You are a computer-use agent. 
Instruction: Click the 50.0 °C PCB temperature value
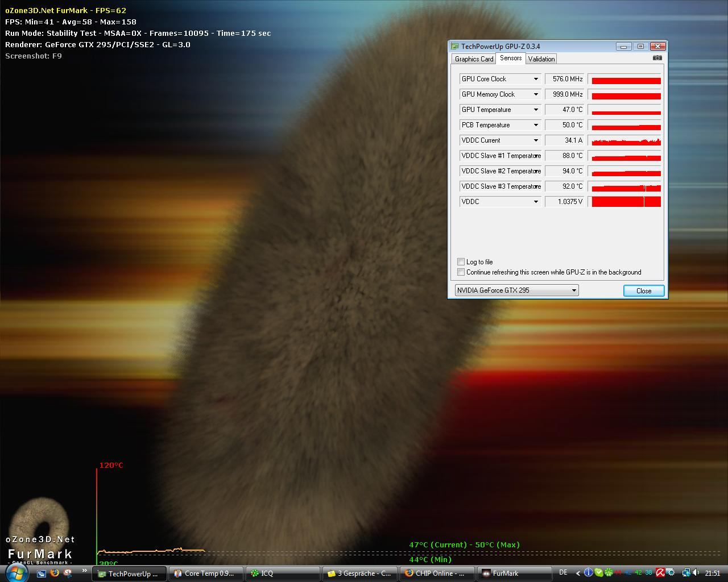point(565,125)
